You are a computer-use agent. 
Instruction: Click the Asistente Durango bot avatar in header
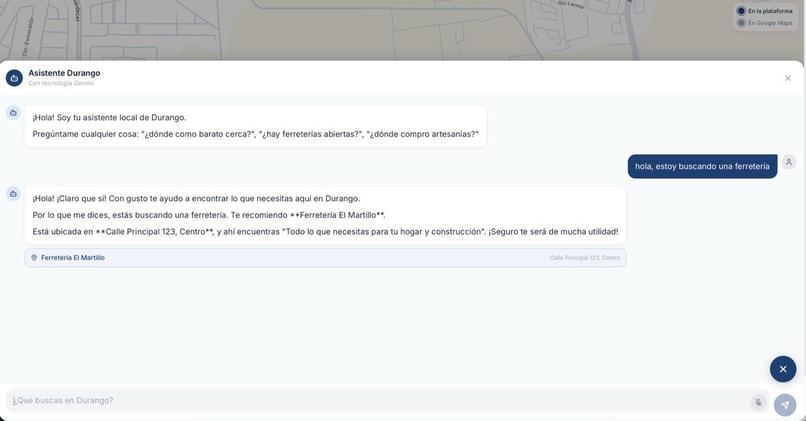14,78
